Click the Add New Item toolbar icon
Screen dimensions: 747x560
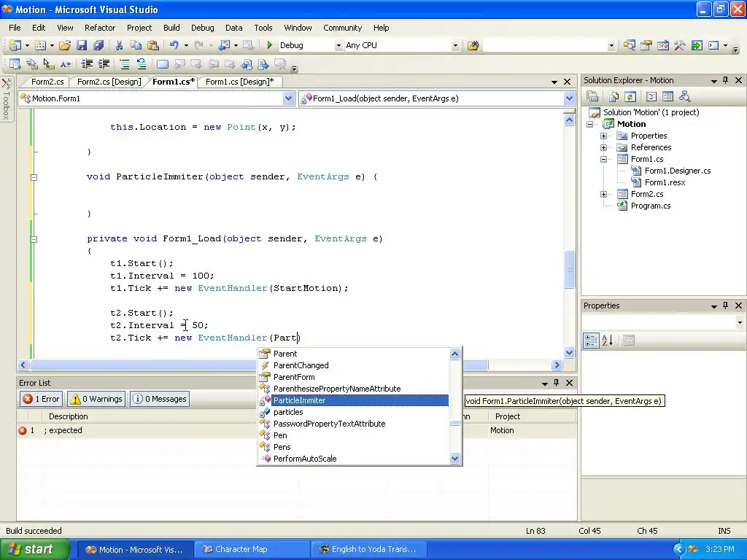point(40,45)
